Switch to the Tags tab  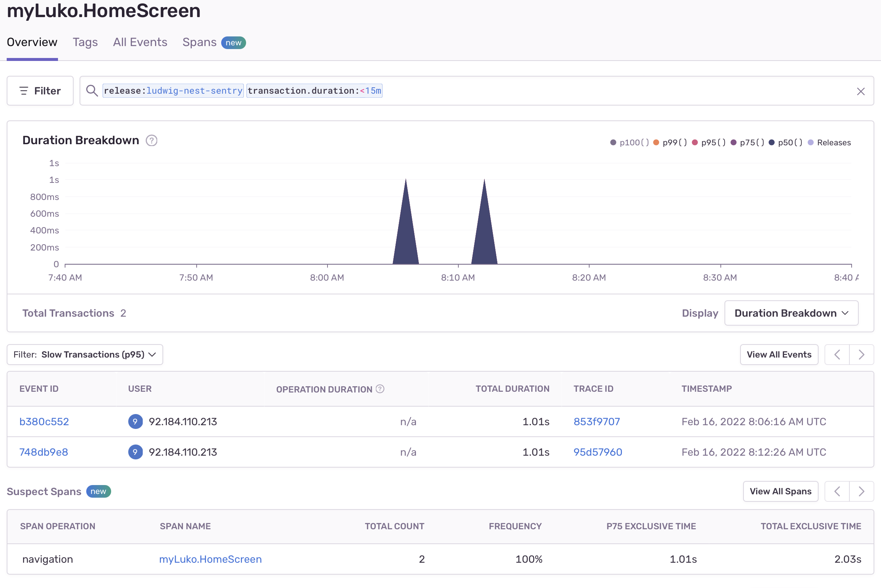point(85,42)
